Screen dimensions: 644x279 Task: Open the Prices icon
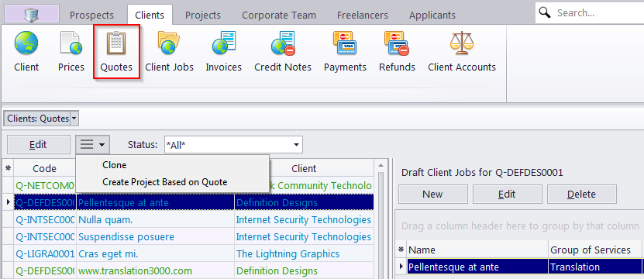[x=71, y=43]
